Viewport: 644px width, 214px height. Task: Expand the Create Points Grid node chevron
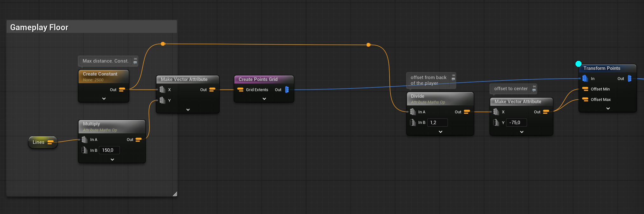coord(264,99)
